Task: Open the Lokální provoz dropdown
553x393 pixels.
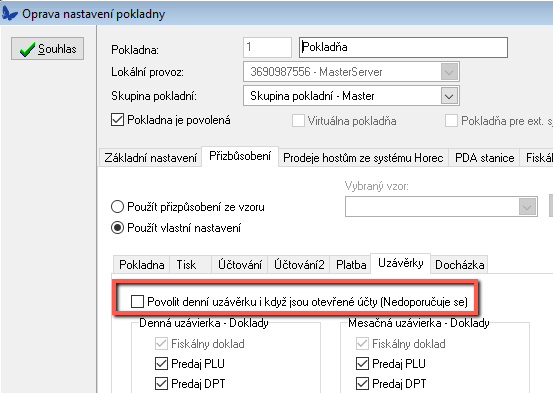Action: [449, 72]
